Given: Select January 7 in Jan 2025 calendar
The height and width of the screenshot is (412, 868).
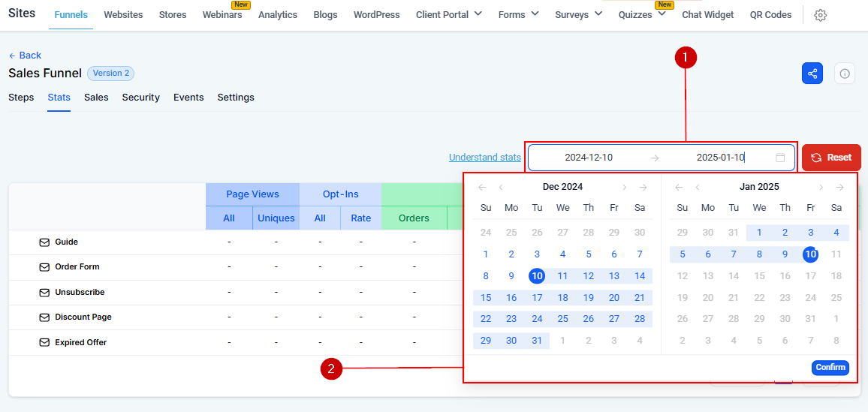Looking at the screenshot, I should tap(734, 254).
